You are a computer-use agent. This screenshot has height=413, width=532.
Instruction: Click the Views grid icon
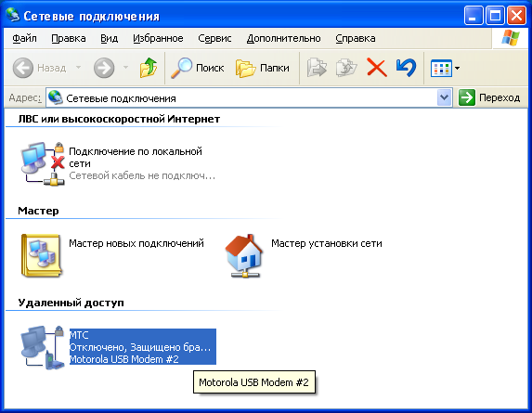(x=441, y=68)
